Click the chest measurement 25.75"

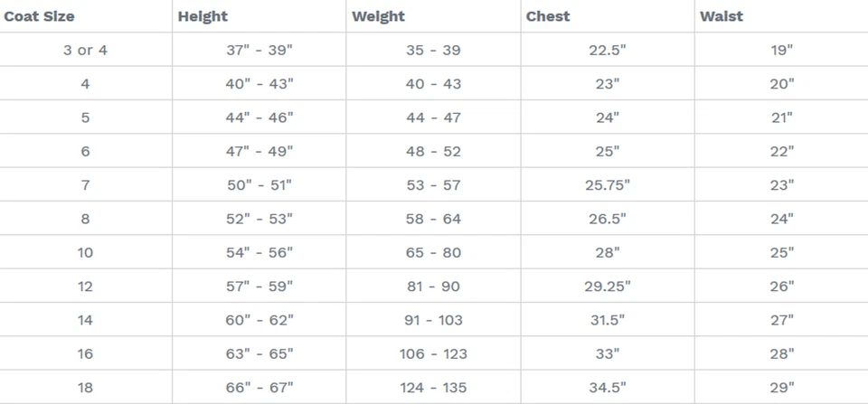coord(608,184)
